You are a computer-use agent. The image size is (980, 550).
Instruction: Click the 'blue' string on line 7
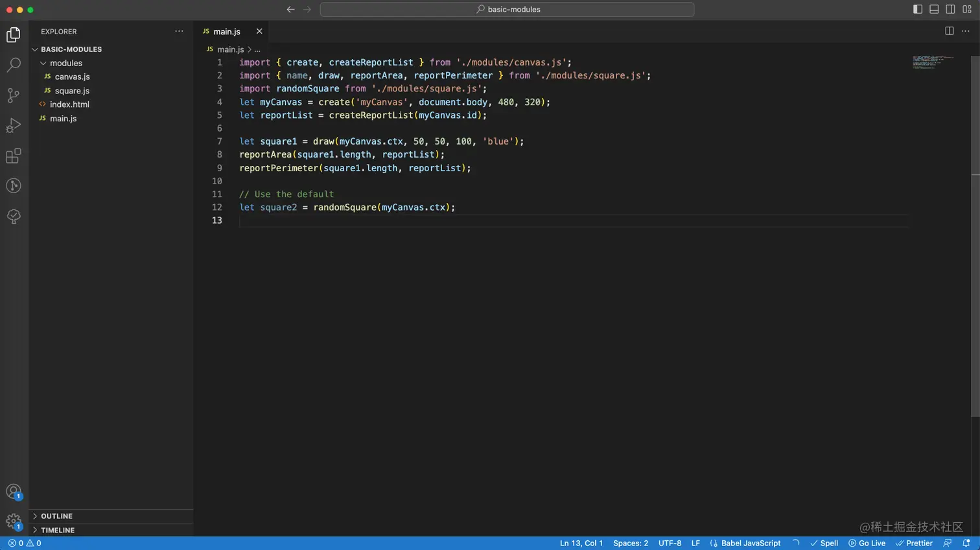tap(498, 141)
